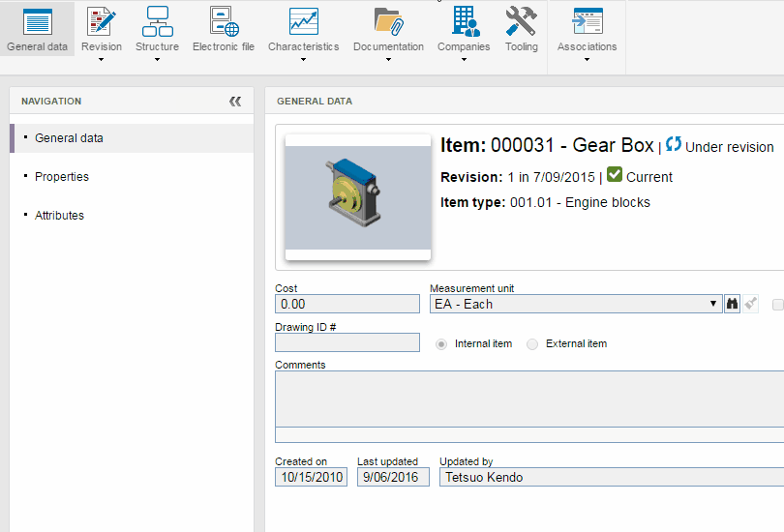Select the Internal item radio button

pyautogui.click(x=441, y=344)
